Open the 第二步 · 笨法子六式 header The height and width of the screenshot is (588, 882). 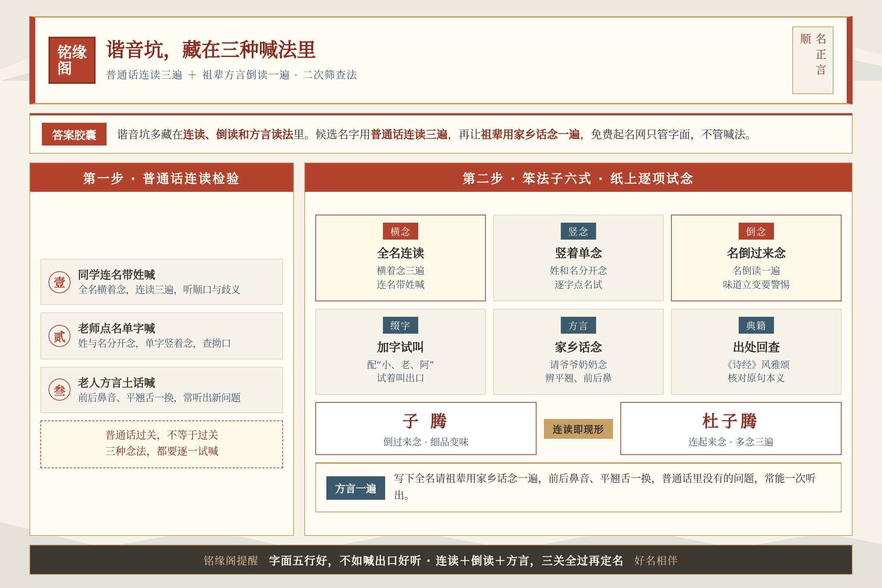(x=578, y=178)
